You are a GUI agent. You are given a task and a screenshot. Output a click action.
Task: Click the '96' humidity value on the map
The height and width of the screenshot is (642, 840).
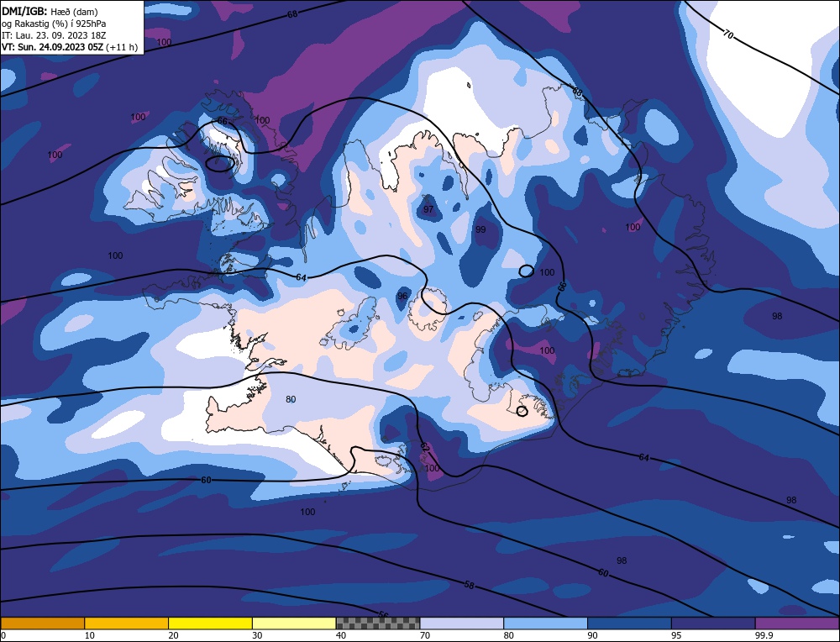click(402, 296)
